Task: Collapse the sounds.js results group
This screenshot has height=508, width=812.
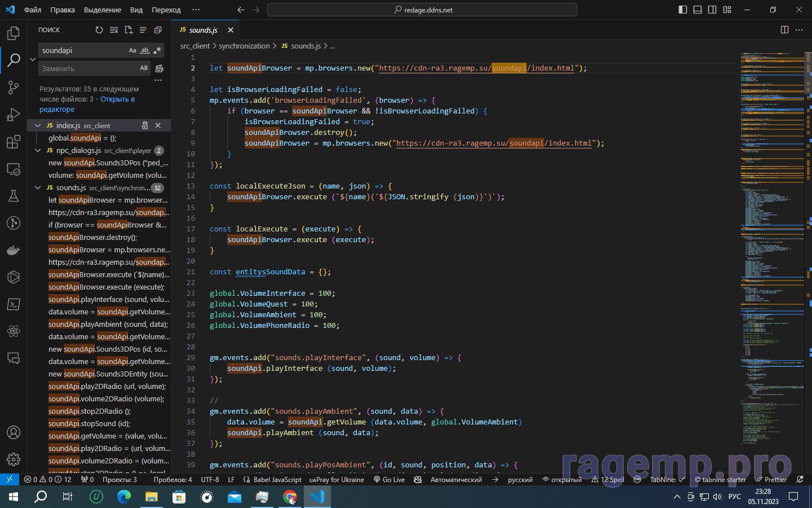Action: click(x=38, y=188)
